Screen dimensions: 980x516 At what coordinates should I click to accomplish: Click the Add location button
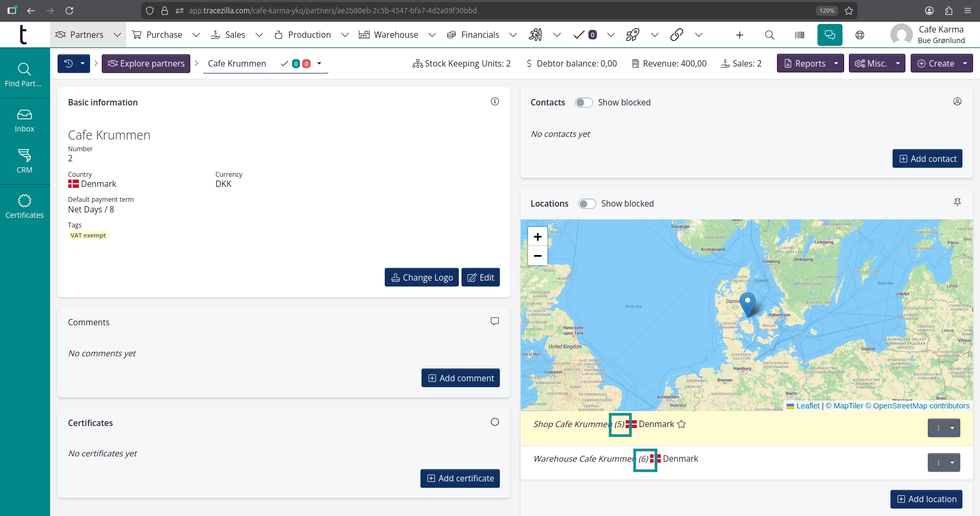(x=926, y=499)
